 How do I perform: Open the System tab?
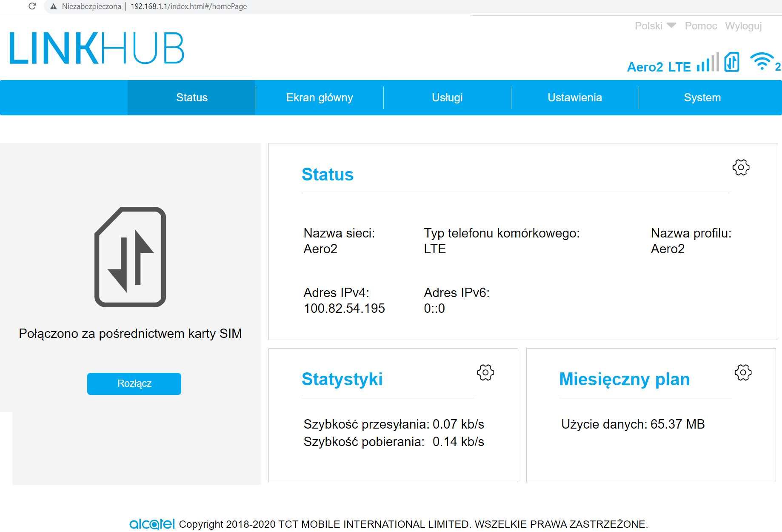point(702,97)
